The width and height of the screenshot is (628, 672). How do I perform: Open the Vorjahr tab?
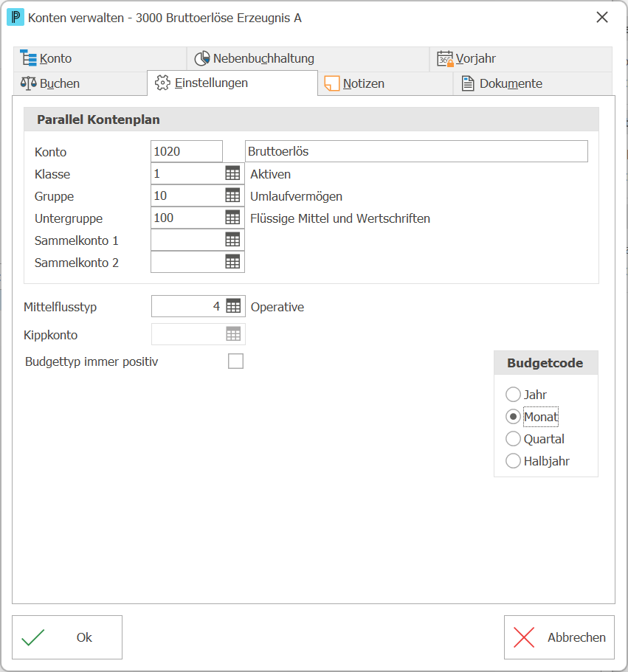tap(521, 59)
